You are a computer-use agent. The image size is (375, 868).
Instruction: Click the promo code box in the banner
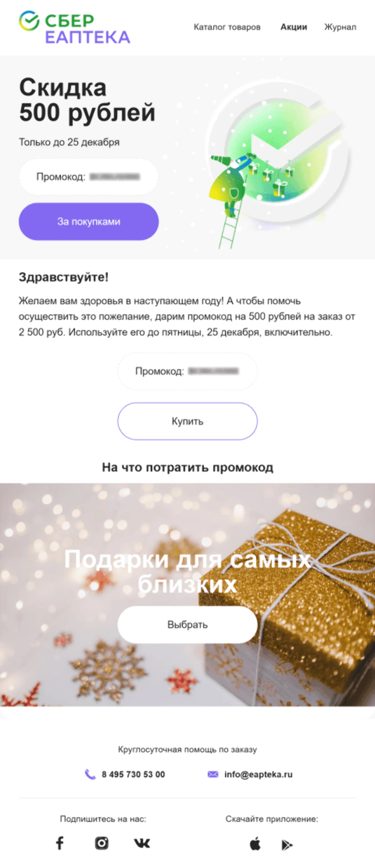[x=89, y=177]
